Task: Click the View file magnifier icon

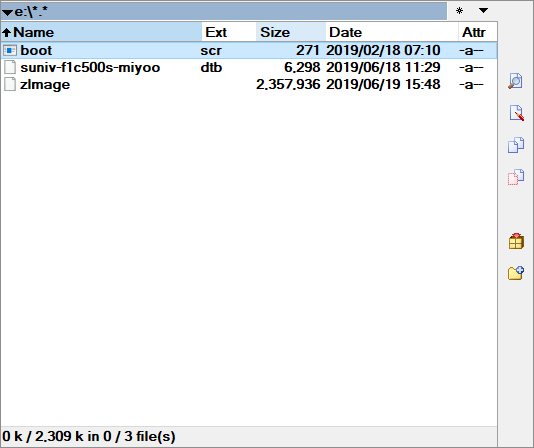Action: 516,81
